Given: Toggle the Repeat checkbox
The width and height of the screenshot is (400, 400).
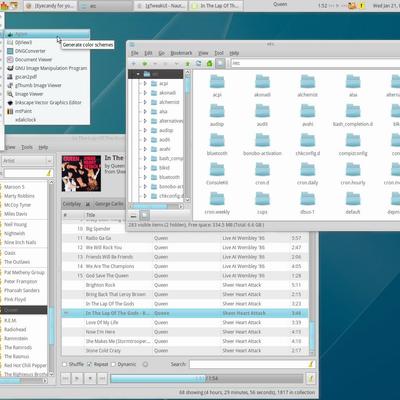Looking at the screenshot, I should [x=89, y=364].
